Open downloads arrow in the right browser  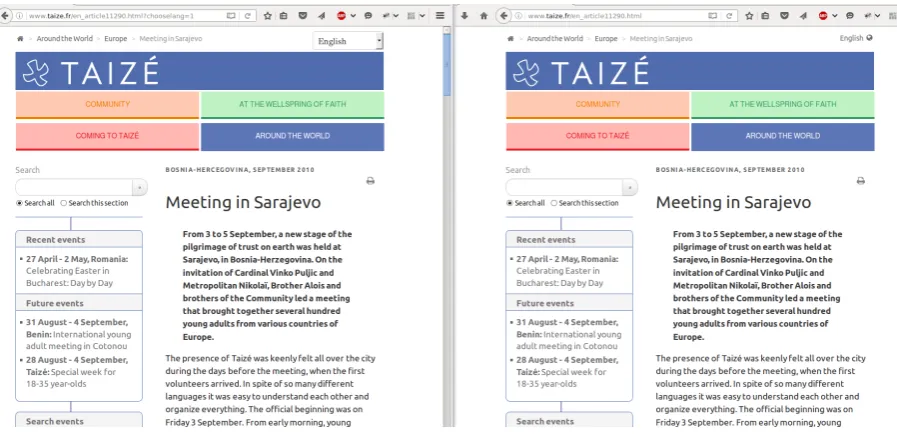click(x=464, y=16)
